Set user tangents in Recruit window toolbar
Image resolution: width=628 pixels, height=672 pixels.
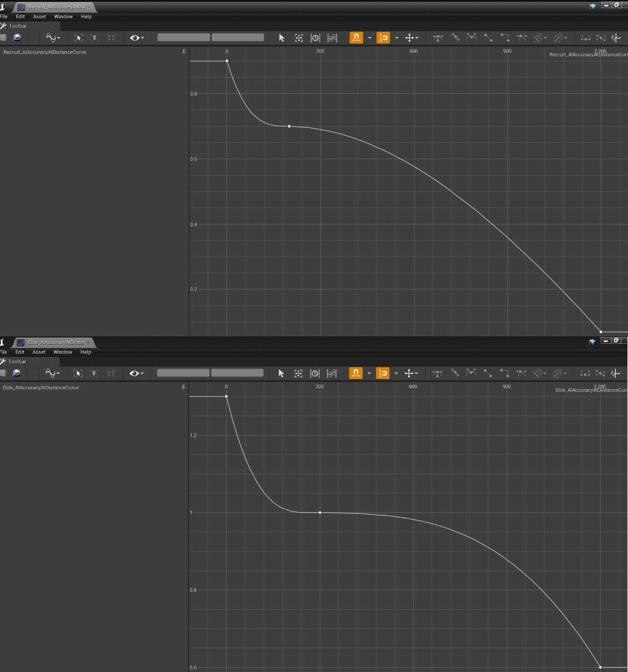[x=455, y=38]
